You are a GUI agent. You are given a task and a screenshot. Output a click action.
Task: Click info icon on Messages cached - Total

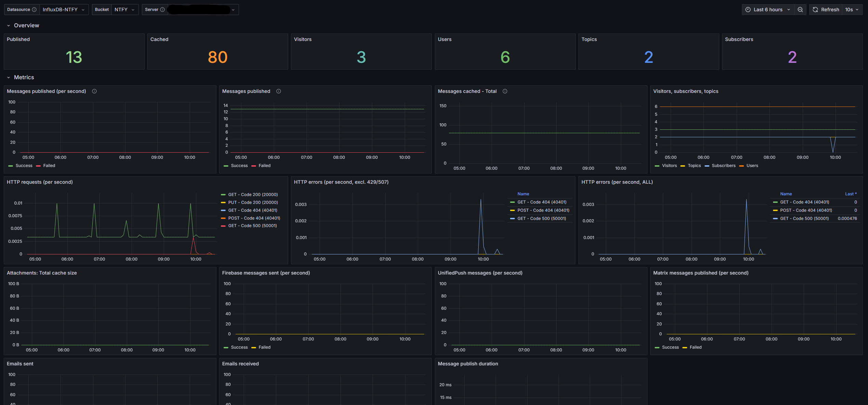(x=505, y=91)
